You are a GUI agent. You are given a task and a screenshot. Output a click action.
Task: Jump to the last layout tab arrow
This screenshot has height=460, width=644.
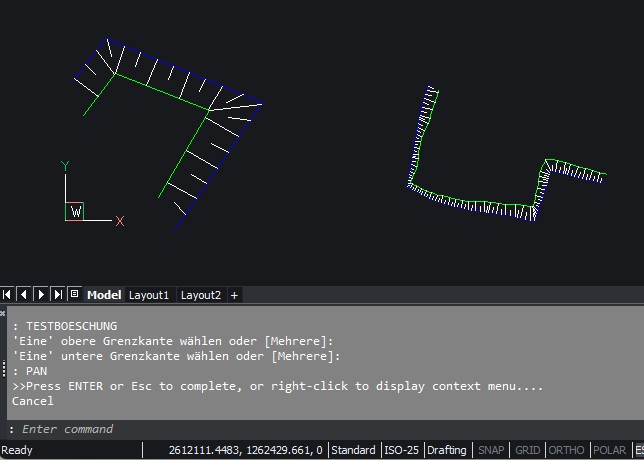click(x=58, y=294)
